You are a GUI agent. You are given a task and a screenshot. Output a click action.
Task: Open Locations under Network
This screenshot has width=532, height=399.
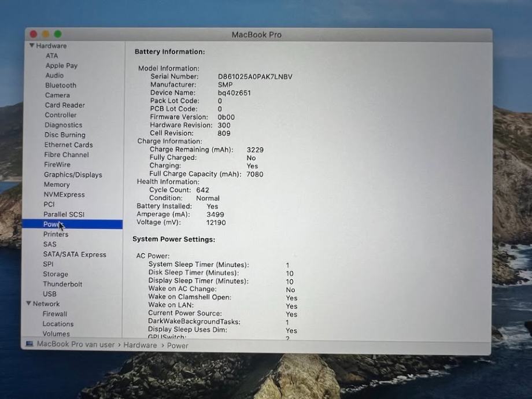pos(58,324)
